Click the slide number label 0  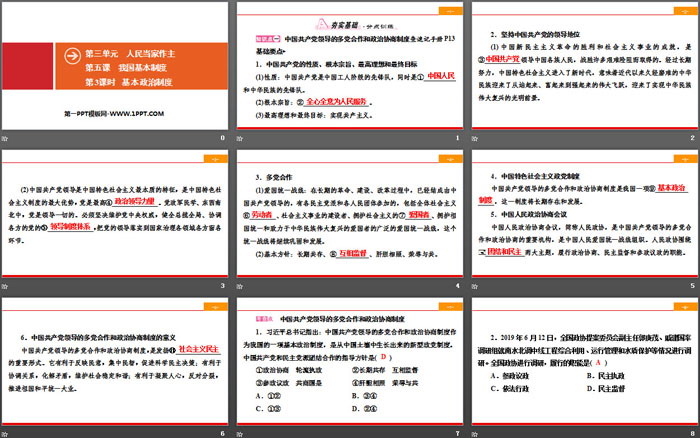(223, 138)
